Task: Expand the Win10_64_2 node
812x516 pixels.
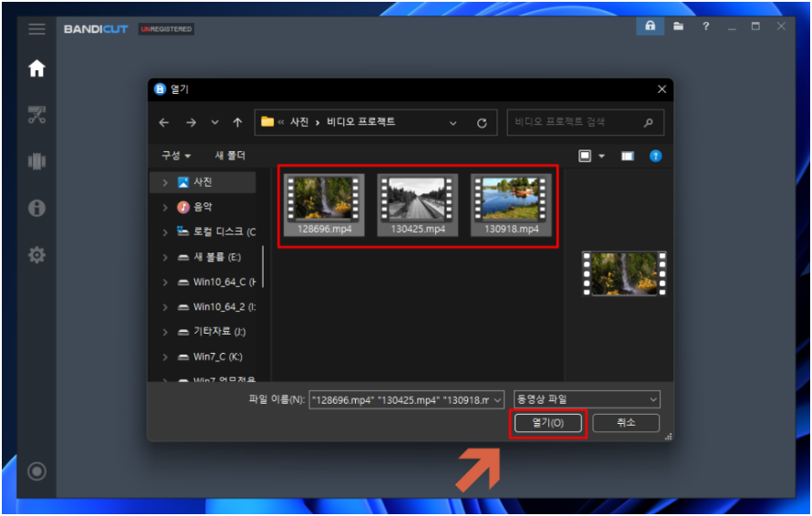Action: [164, 307]
